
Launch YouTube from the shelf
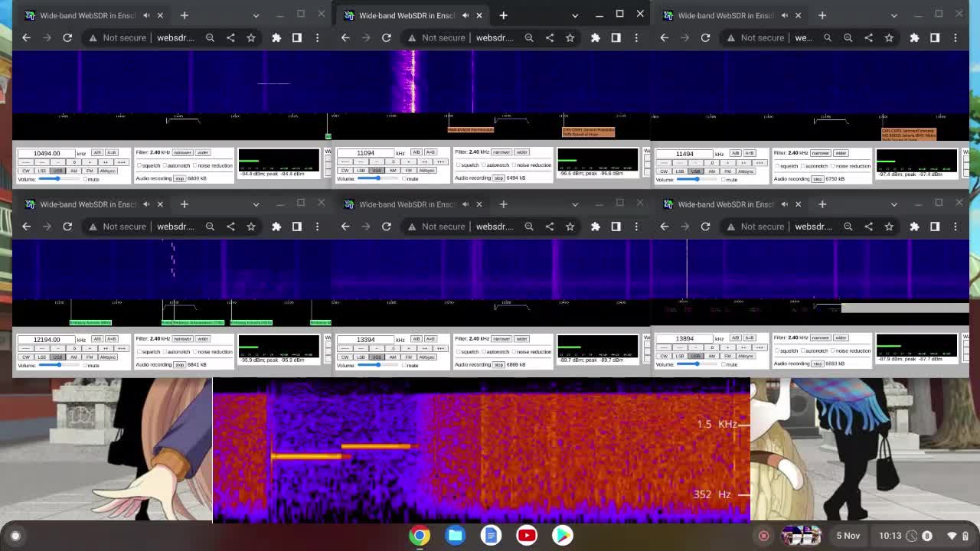[x=527, y=535]
